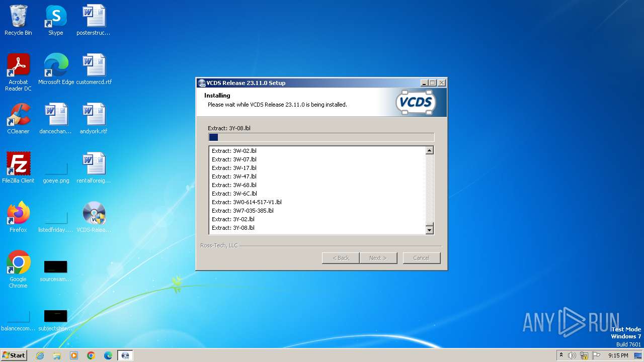Click the log list scroll-up arrow
644x362 pixels.
429,150
